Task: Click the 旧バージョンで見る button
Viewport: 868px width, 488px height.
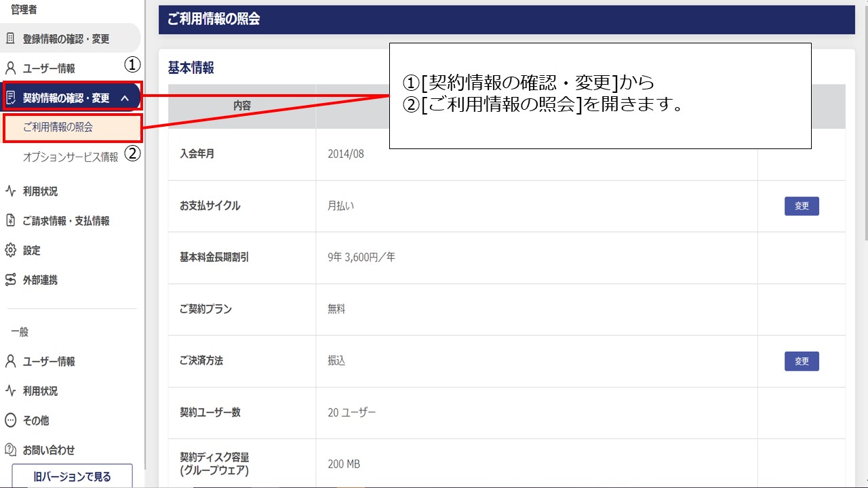Action: coord(71,476)
